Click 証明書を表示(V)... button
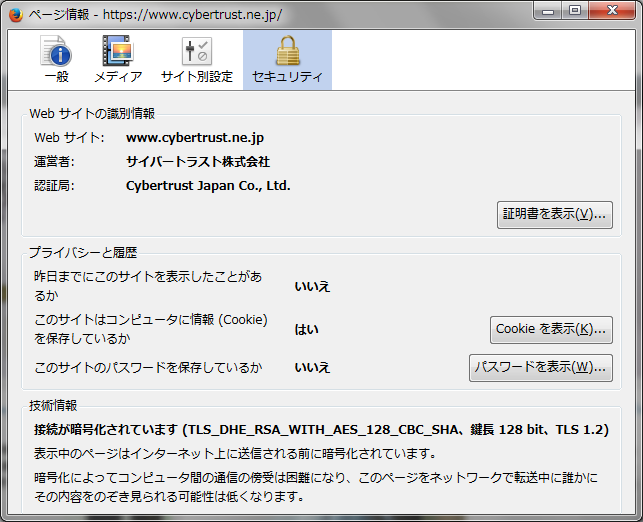 click(x=555, y=214)
